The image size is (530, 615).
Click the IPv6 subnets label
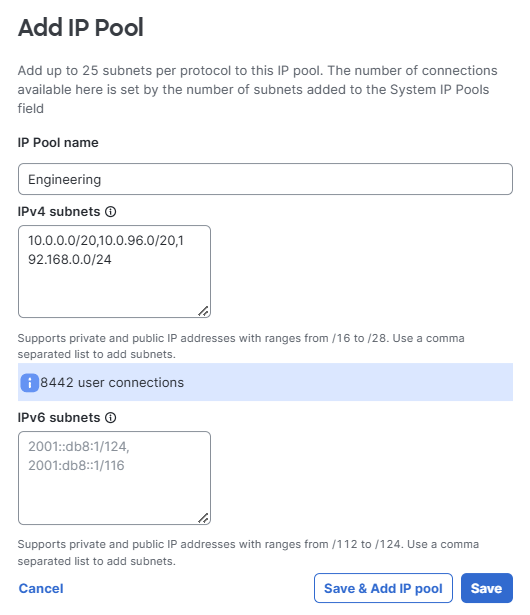coord(59,418)
